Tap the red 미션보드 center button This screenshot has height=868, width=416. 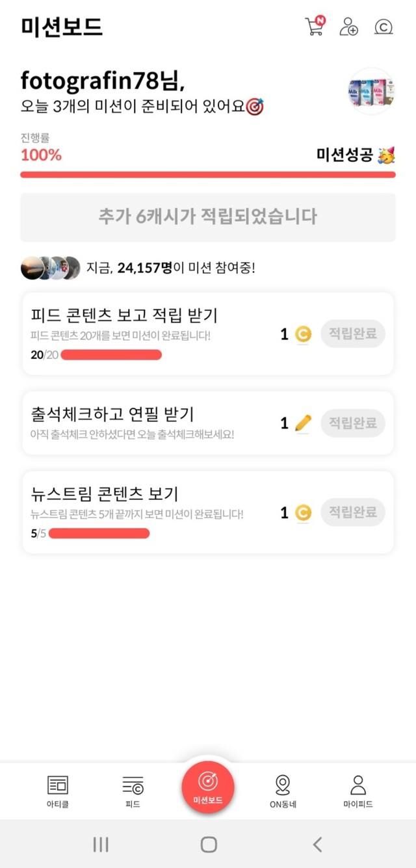(208, 787)
